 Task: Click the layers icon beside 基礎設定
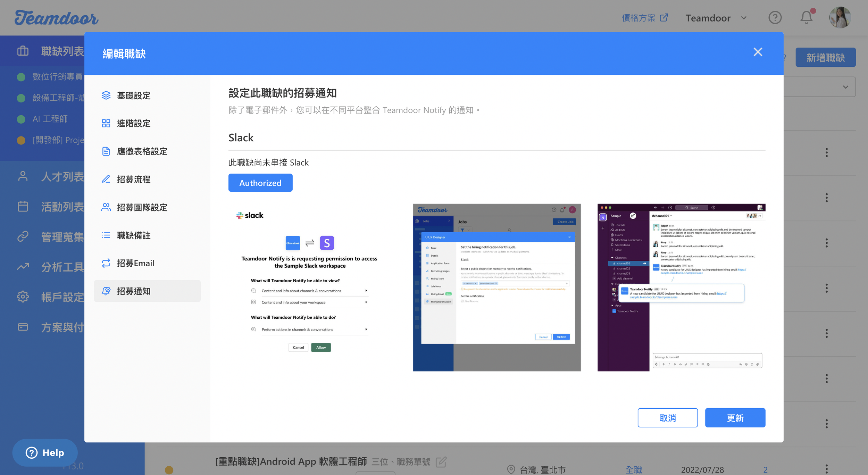[x=106, y=95]
